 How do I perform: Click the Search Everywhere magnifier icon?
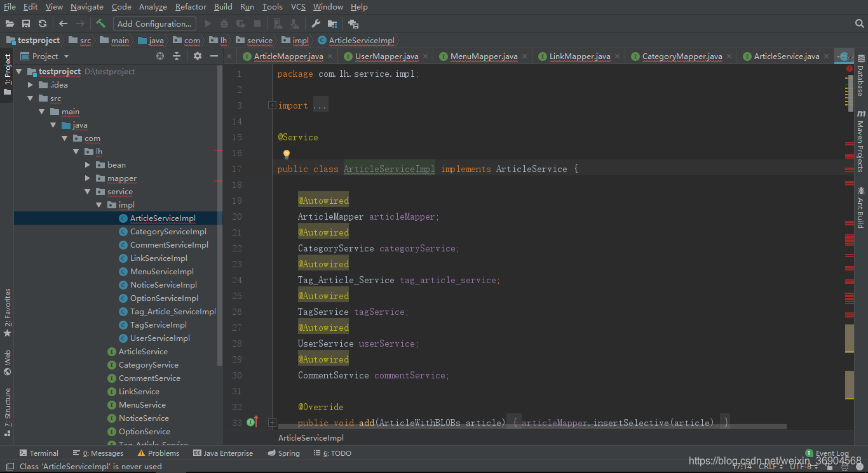point(859,23)
